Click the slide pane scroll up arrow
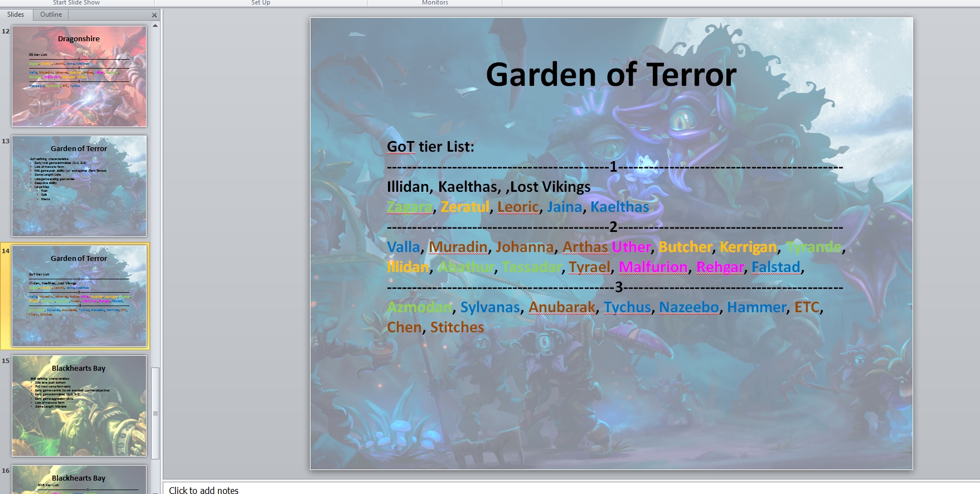Viewport: 980px width, 494px height. point(156,26)
